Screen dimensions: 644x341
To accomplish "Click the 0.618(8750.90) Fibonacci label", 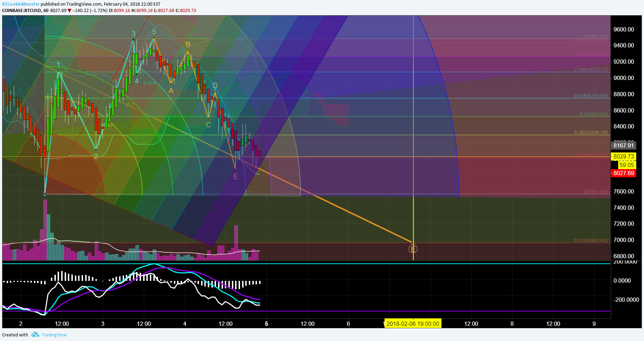I will click(x=591, y=96).
